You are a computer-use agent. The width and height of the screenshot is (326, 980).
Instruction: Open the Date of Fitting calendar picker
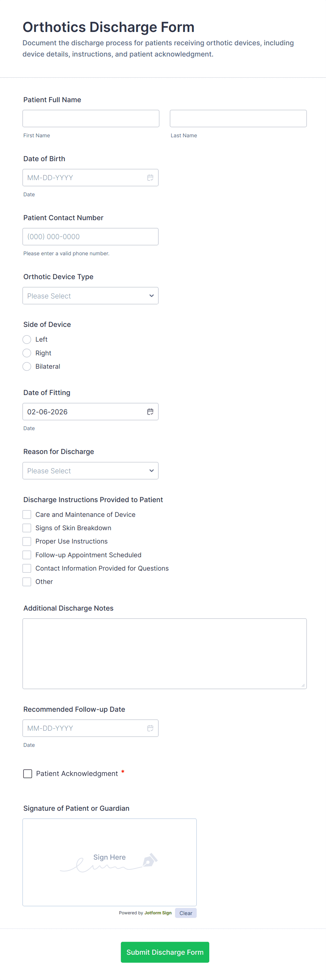pyautogui.click(x=150, y=412)
